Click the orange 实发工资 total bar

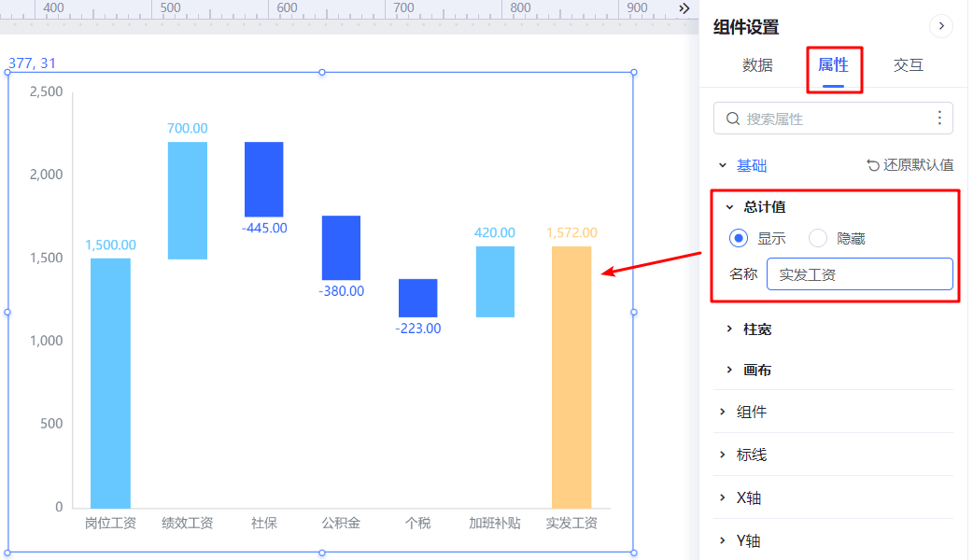[x=571, y=377]
